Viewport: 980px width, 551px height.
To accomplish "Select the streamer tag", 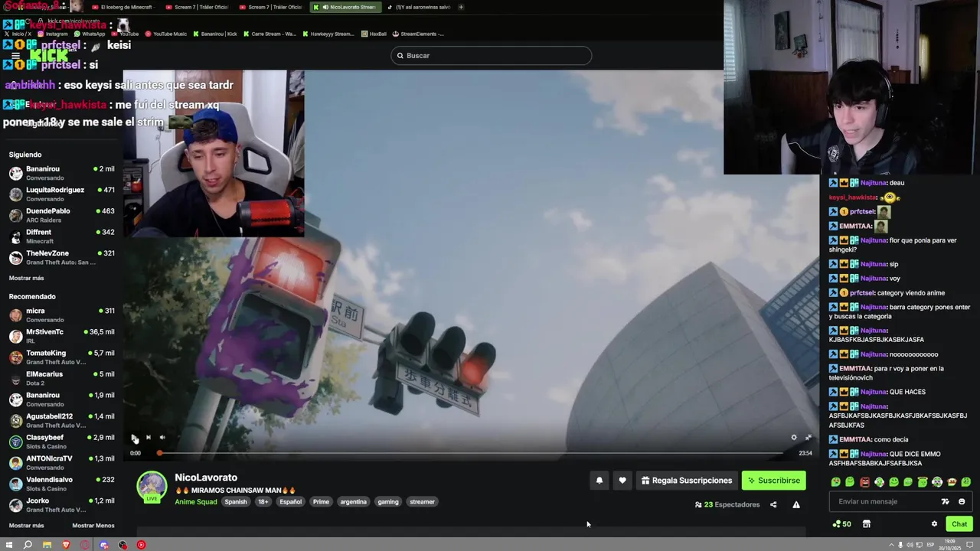I will click(422, 502).
